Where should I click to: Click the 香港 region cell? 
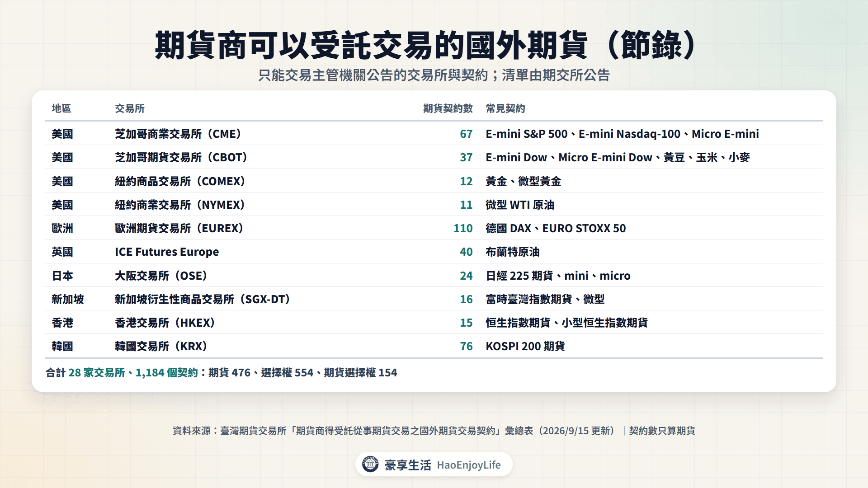(x=62, y=323)
